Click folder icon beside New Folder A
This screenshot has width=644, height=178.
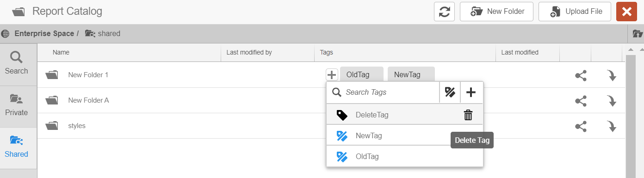click(x=52, y=100)
